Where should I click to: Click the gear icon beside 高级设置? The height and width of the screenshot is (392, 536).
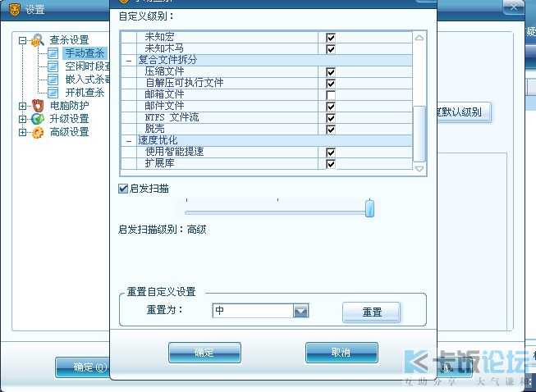38,132
